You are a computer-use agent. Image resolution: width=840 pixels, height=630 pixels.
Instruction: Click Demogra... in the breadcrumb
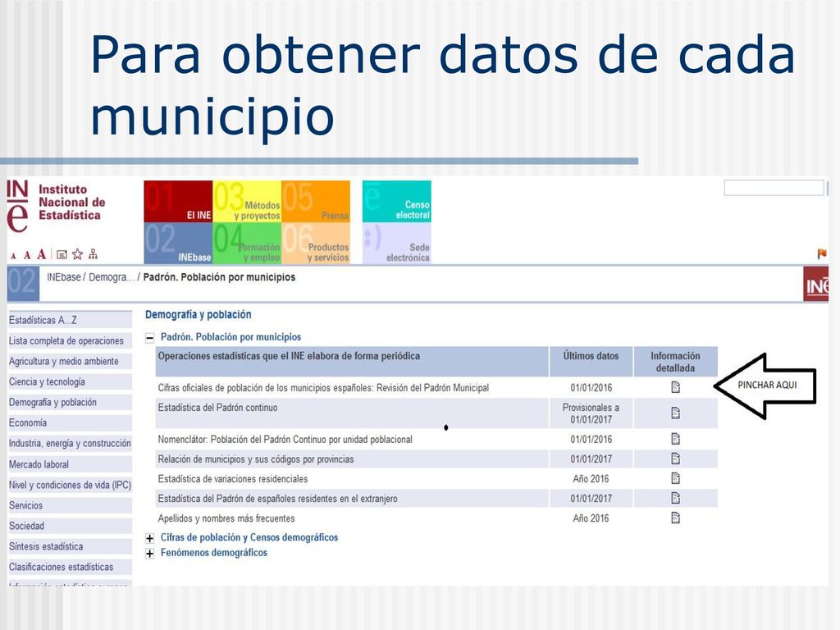click(112, 277)
